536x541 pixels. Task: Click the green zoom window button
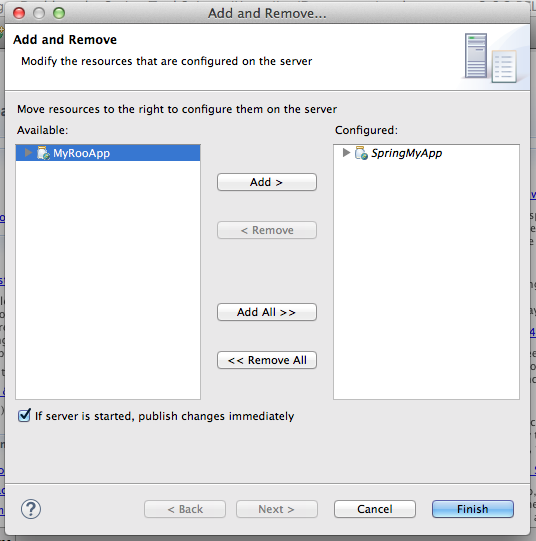59,13
